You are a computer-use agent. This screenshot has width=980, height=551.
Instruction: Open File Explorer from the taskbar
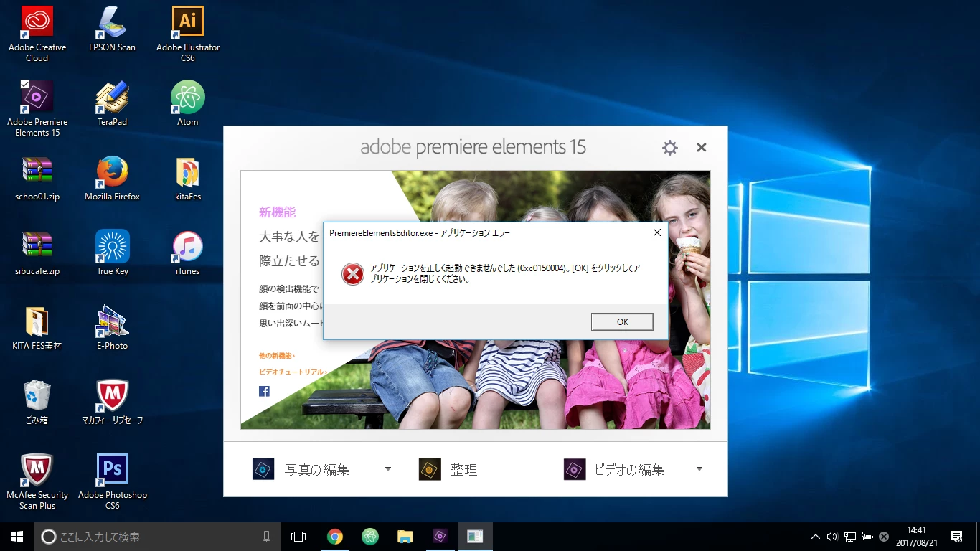[405, 537]
